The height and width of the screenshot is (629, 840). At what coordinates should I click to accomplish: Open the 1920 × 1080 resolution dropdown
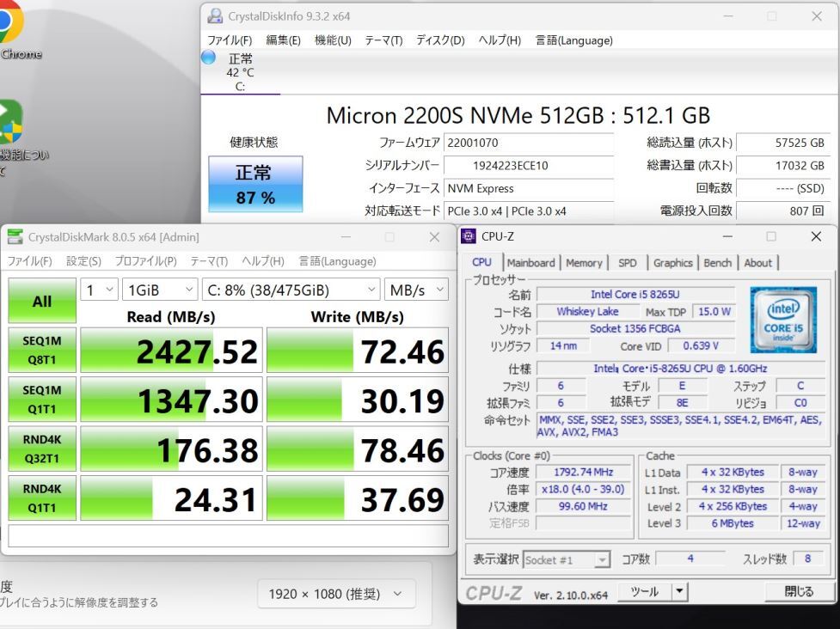pyautogui.click(x=336, y=593)
